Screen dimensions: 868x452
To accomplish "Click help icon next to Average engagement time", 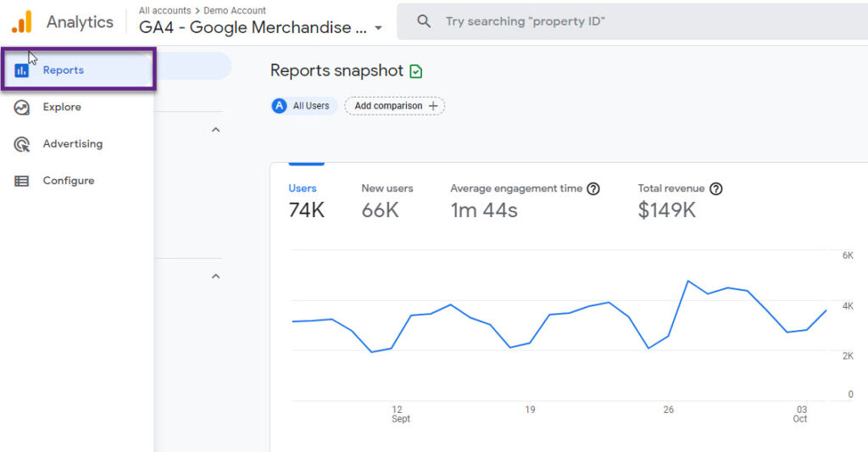I will [x=593, y=189].
